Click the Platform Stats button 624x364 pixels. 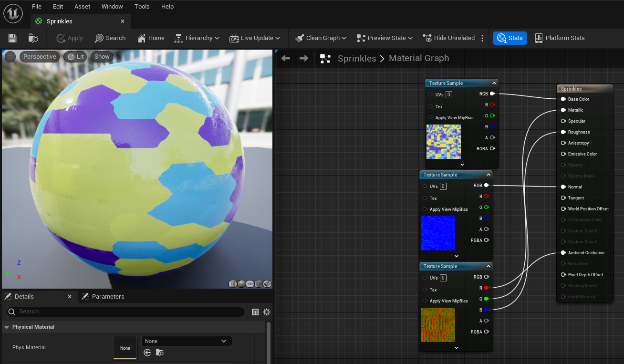tap(560, 38)
